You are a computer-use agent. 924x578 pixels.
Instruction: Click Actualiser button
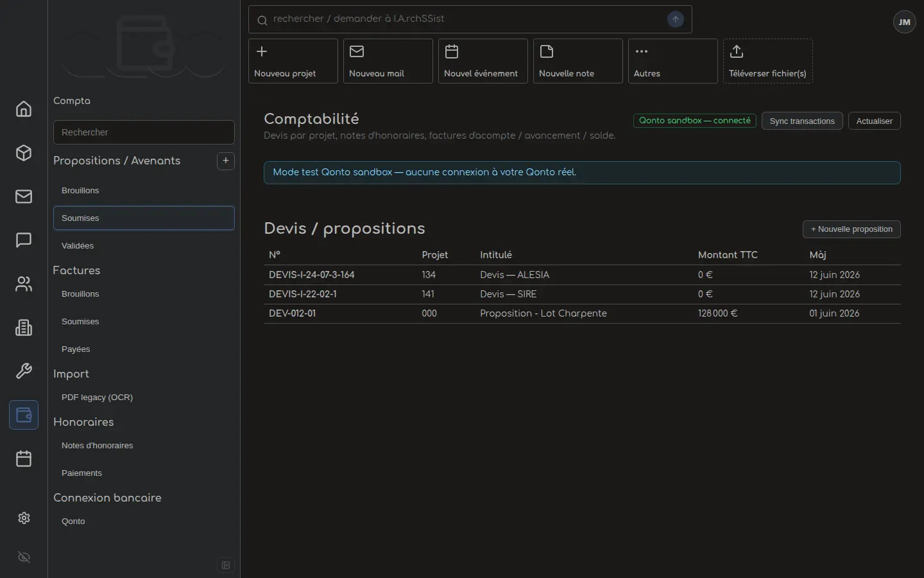click(x=875, y=121)
